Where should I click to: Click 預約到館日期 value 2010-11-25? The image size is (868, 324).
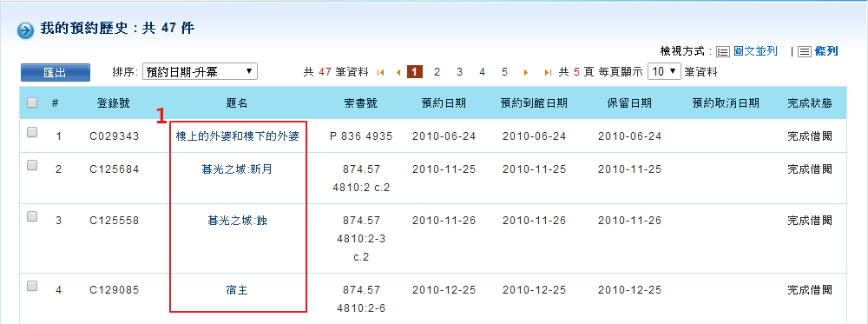click(x=534, y=169)
